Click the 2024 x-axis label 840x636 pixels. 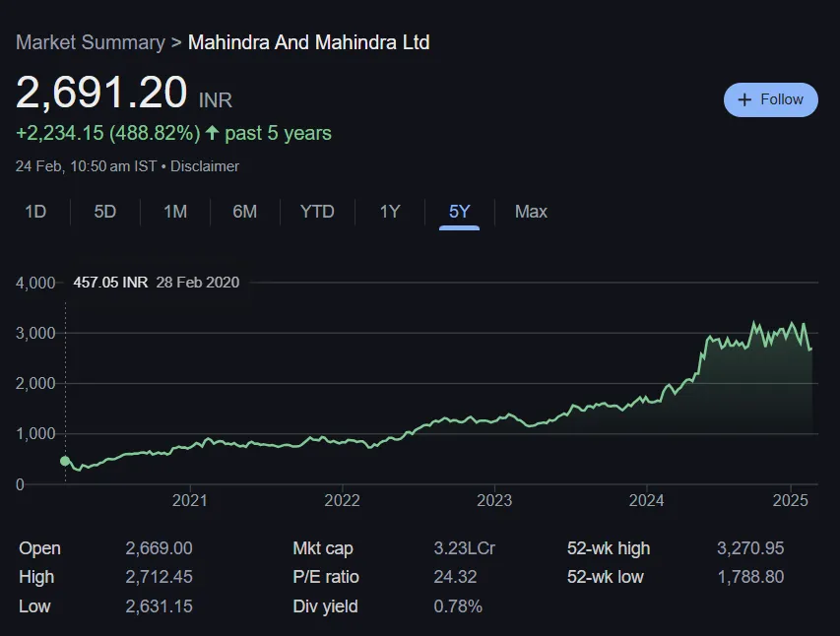tap(647, 500)
